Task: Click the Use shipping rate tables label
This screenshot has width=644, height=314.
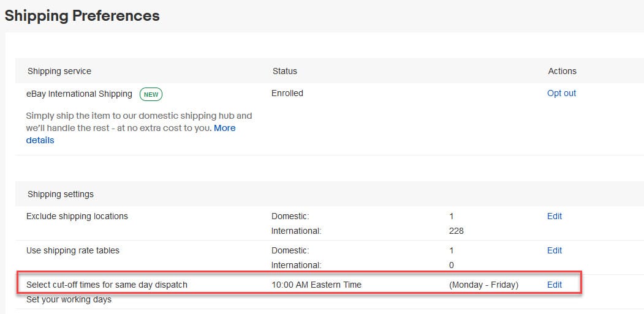Action: (72, 250)
